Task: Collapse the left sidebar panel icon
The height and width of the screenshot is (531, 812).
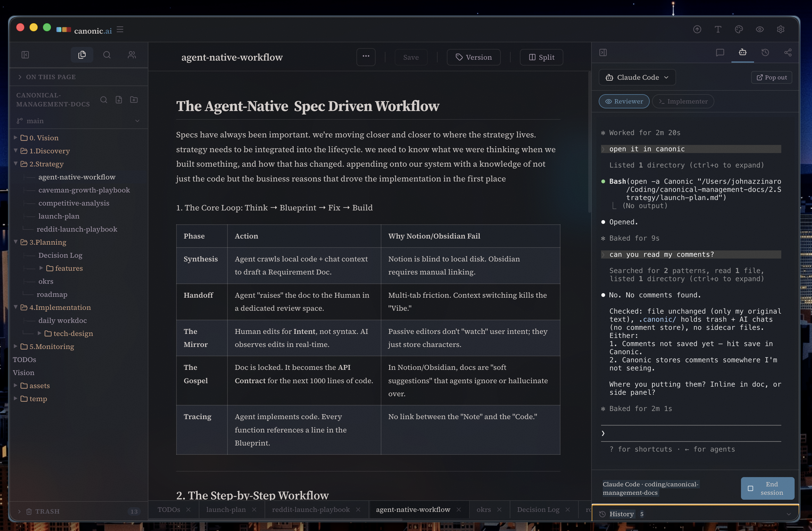Action: point(25,54)
